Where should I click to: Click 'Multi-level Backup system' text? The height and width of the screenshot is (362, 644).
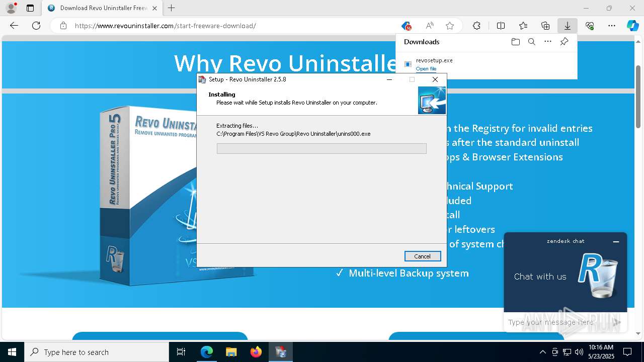(409, 273)
